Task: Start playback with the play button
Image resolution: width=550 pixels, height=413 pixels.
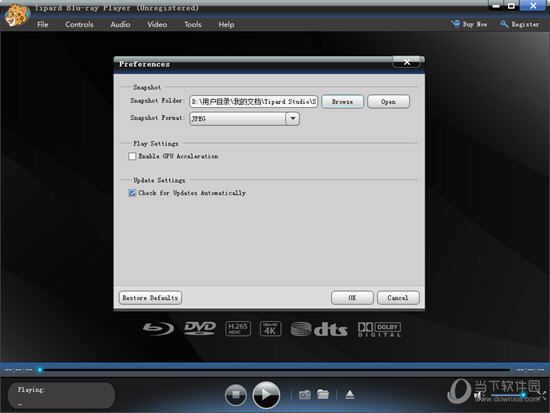Action: tap(266, 395)
